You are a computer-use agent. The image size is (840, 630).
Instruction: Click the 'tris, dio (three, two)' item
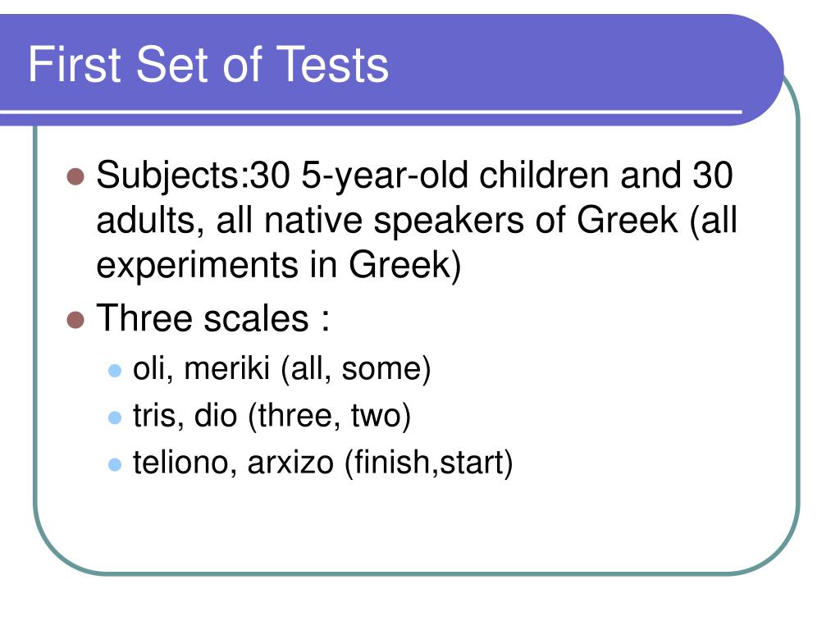pos(272,416)
